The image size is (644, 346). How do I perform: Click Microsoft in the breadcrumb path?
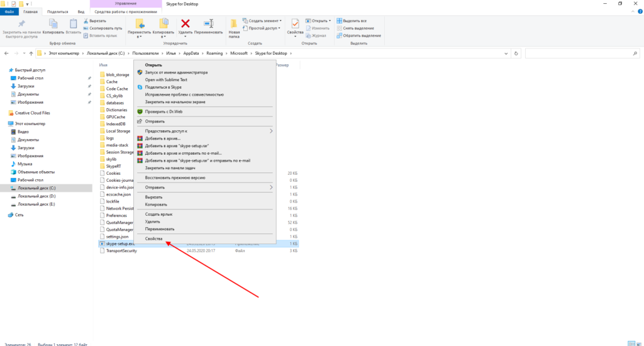239,53
